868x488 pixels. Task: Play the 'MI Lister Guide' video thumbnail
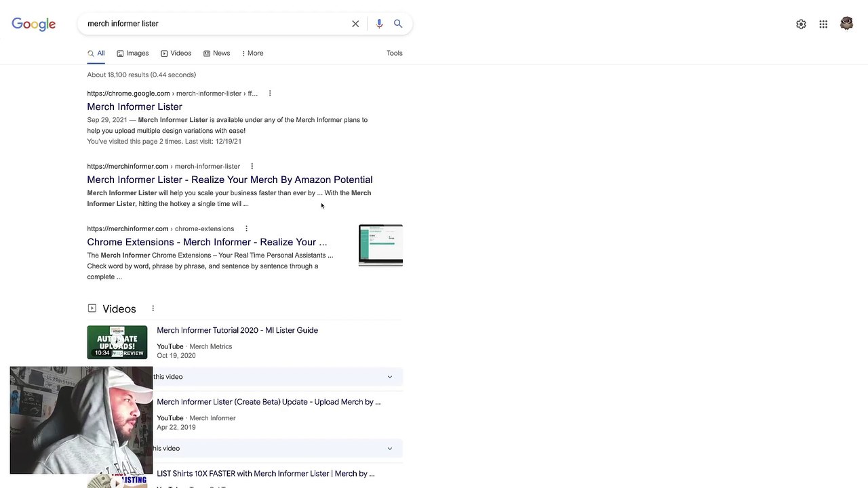tap(117, 342)
